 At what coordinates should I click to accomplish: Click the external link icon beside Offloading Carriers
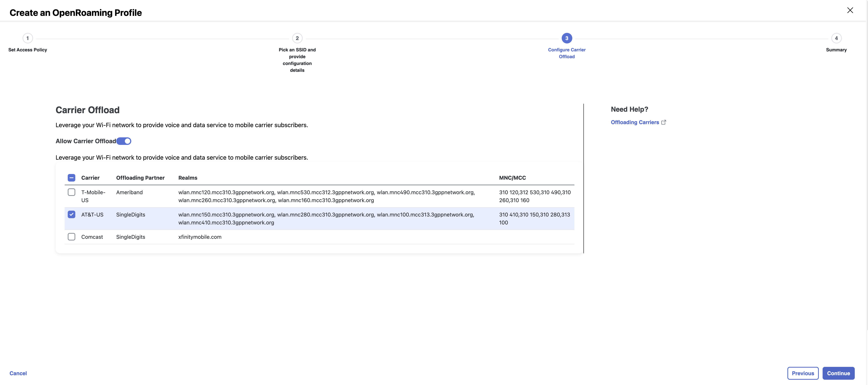tap(663, 122)
